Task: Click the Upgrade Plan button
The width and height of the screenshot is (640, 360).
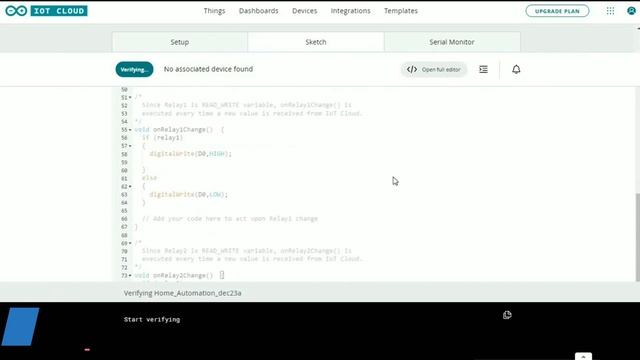Action: 557,11
